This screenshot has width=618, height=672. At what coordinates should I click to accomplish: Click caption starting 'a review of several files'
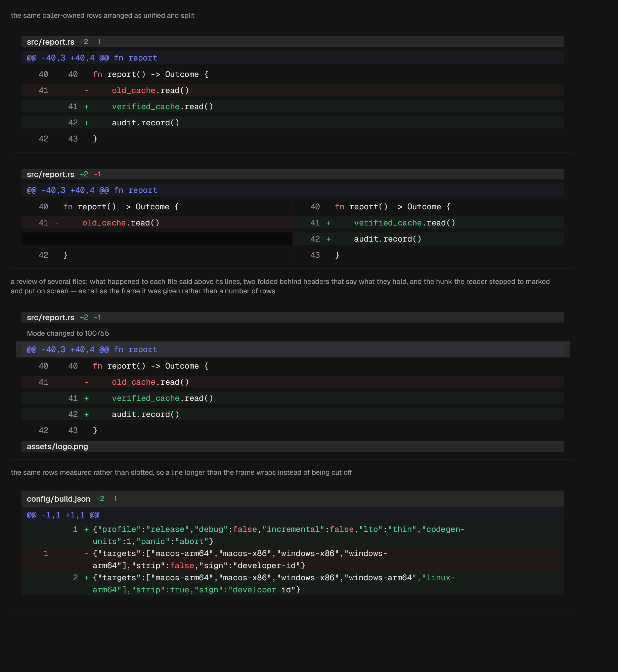280,286
